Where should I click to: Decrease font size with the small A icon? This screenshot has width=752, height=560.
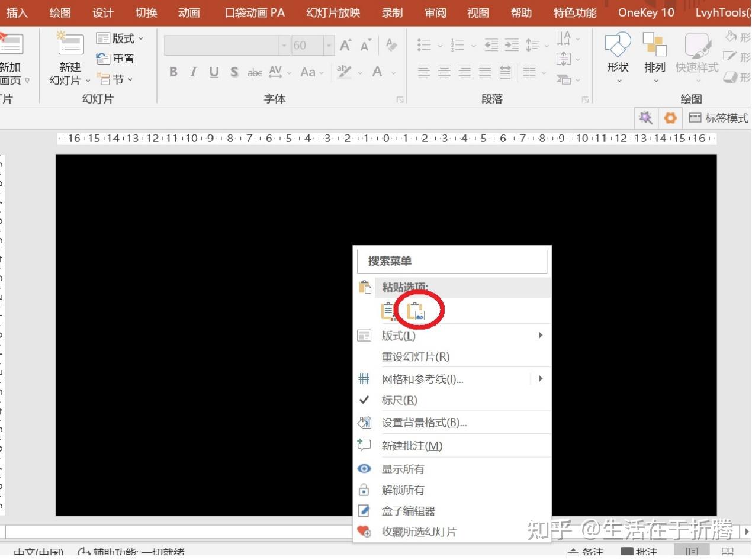(366, 46)
